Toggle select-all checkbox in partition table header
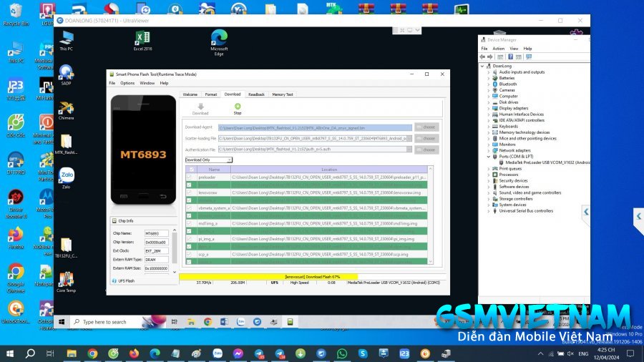This screenshot has width=644, height=362. pyautogui.click(x=191, y=170)
